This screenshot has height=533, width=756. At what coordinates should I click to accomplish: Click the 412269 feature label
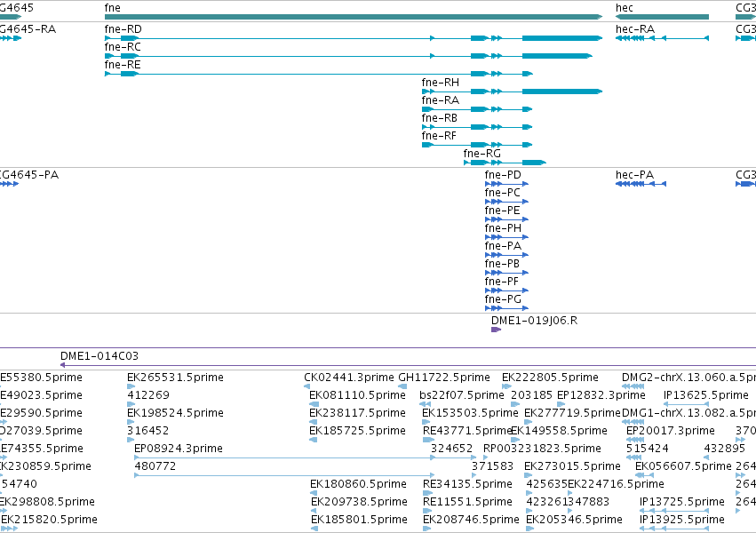pos(148,395)
